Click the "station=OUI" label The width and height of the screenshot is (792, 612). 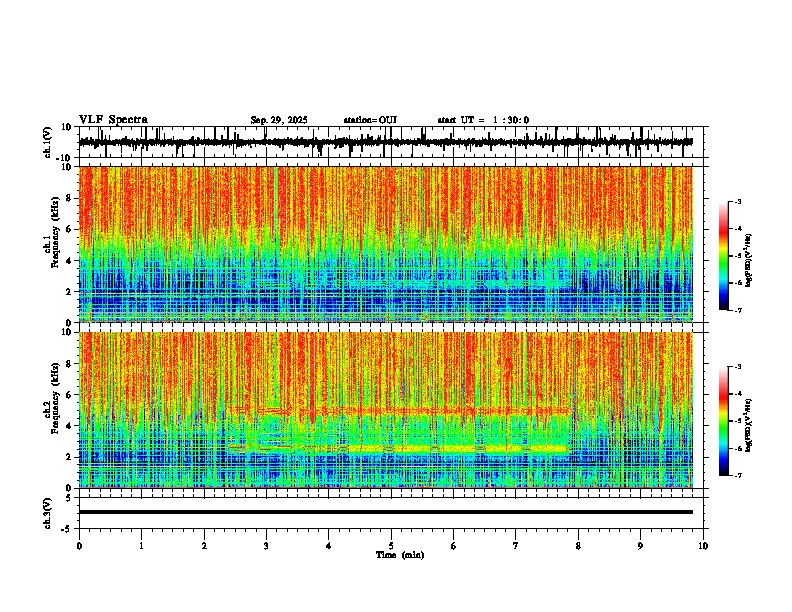click(370, 120)
